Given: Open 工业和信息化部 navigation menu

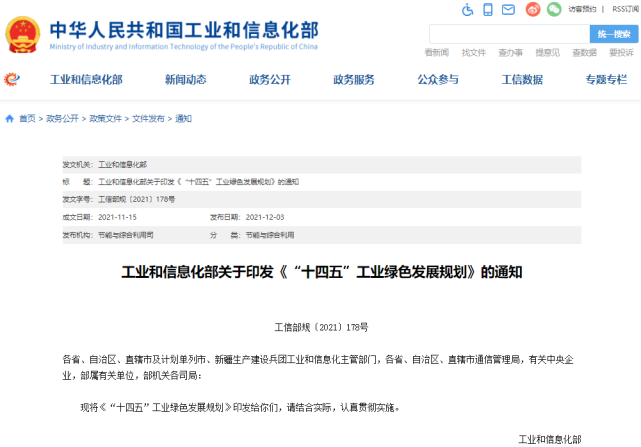Looking at the screenshot, I should (86, 79).
